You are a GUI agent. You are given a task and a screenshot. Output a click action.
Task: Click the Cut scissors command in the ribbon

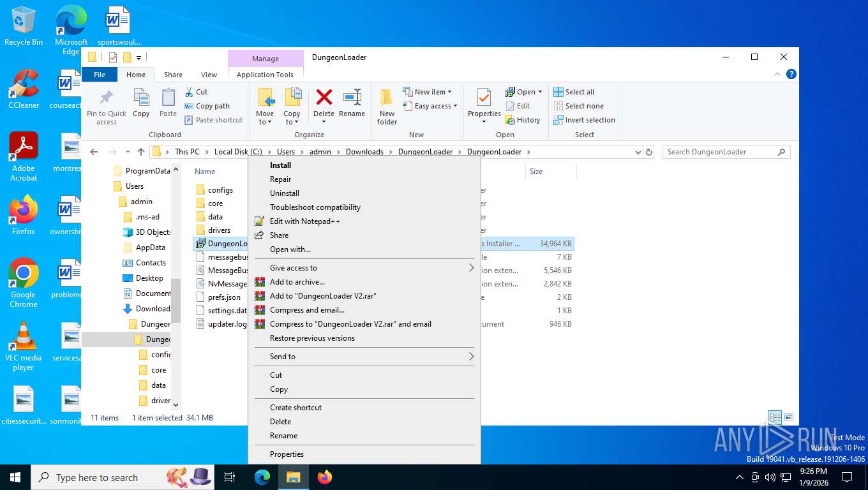coord(196,92)
